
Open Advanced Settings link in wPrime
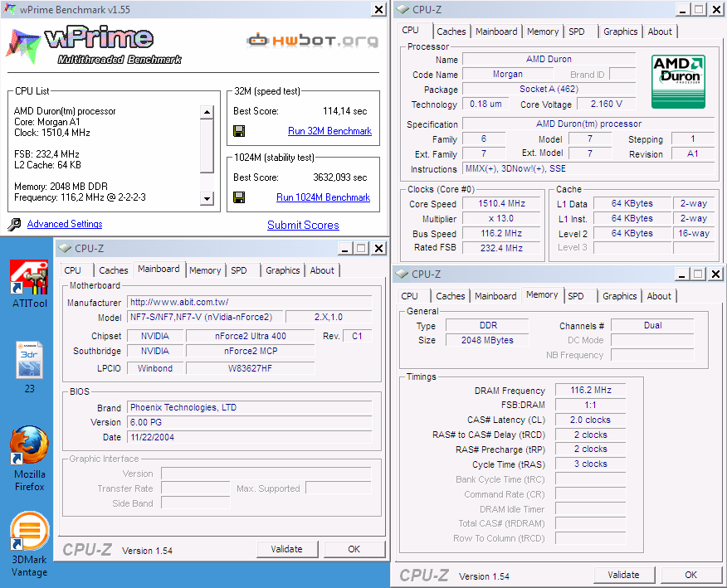pos(65,224)
